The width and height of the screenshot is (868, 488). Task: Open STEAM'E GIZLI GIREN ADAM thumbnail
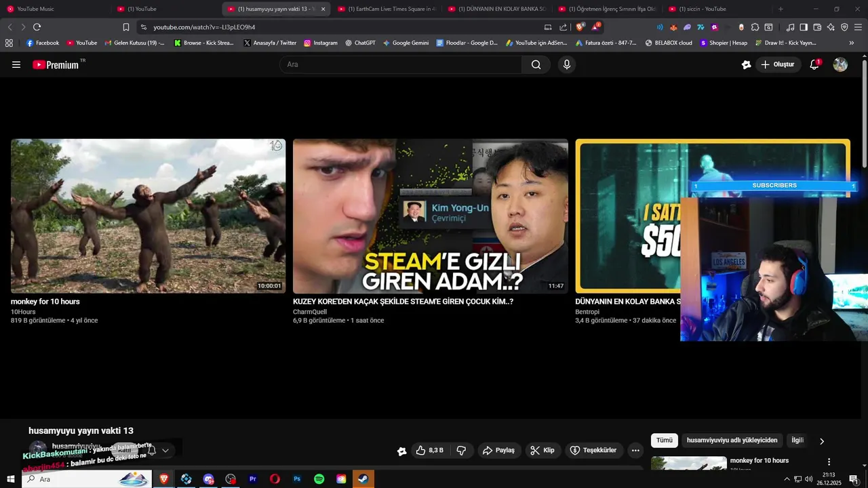(x=431, y=216)
